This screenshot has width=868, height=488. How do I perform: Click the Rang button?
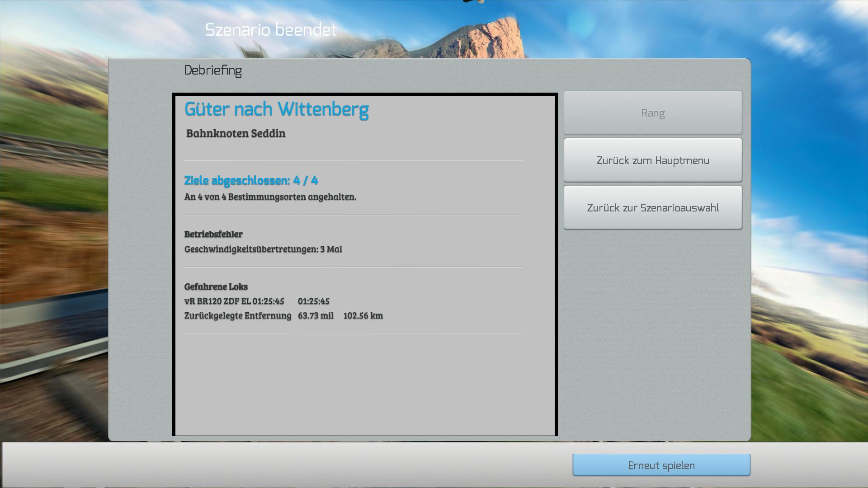652,113
